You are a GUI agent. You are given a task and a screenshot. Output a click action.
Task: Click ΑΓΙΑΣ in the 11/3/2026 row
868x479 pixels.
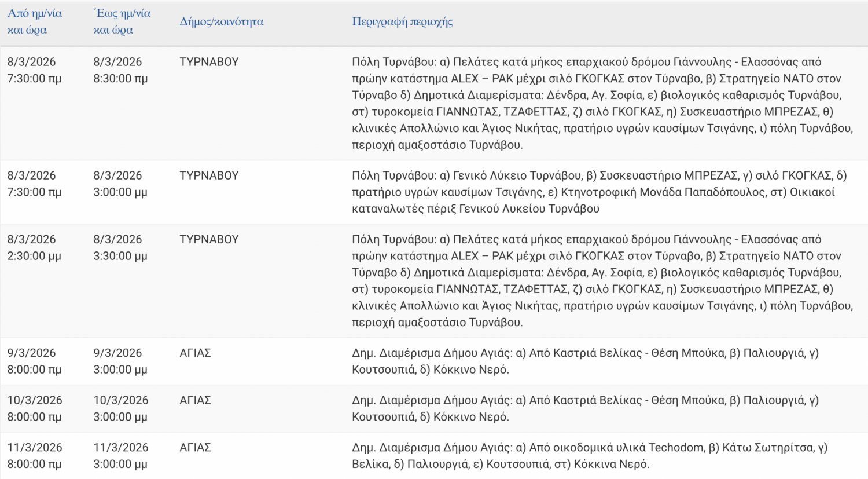click(195, 448)
